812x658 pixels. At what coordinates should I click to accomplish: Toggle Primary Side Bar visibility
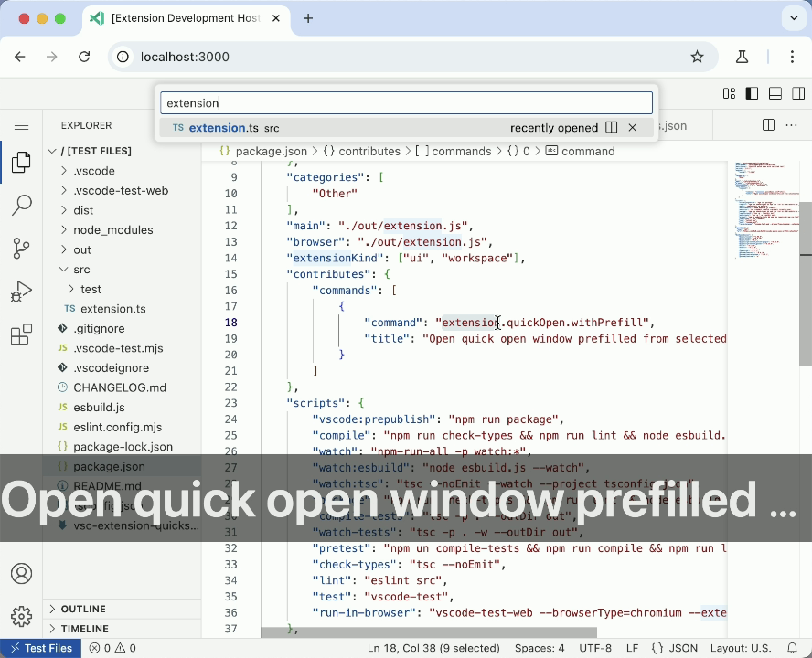click(752, 94)
